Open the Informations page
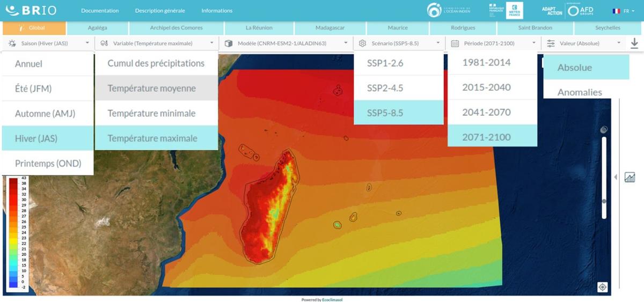Screen dimensions: 644x302 (217, 11)
